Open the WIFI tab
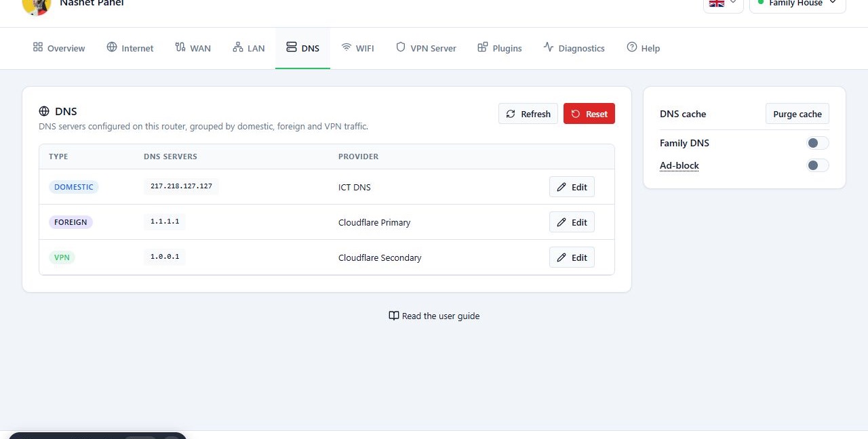868x439 pixels. pos(357,48)
